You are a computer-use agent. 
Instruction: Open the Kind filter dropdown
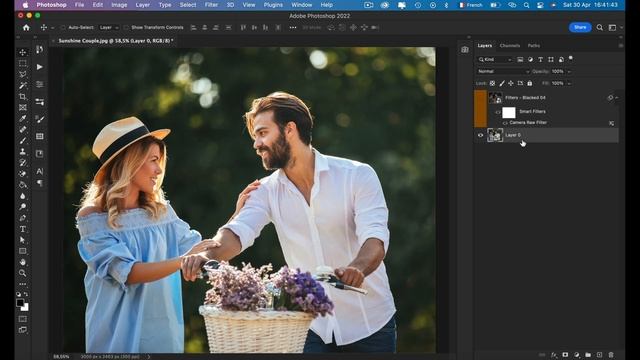495,60
